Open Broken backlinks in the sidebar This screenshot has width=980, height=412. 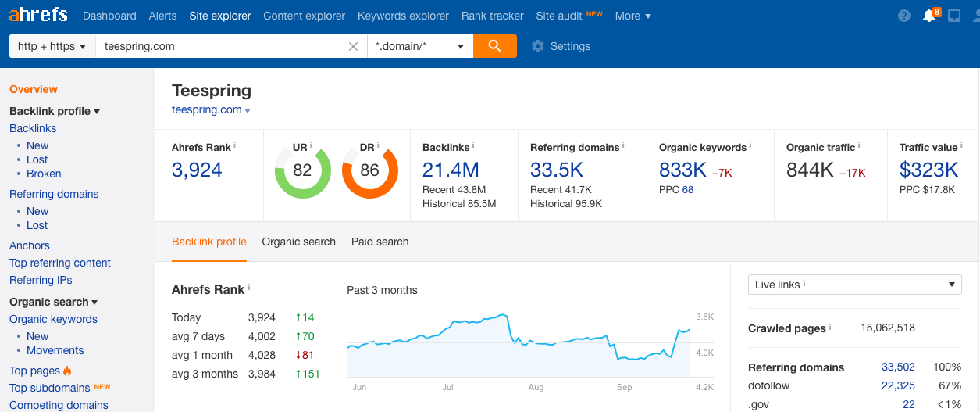point(44,174)
